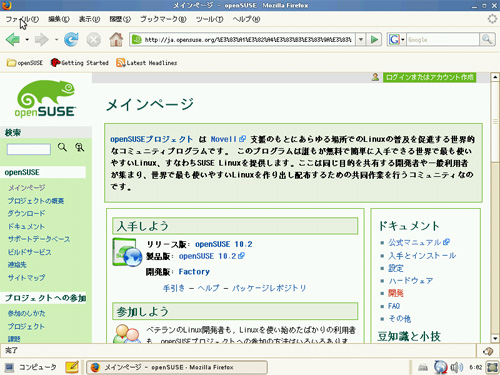The height and width of the screenshot is (375, 500).
Task: Click the network globe tray icon
Action: click(440, 367)
